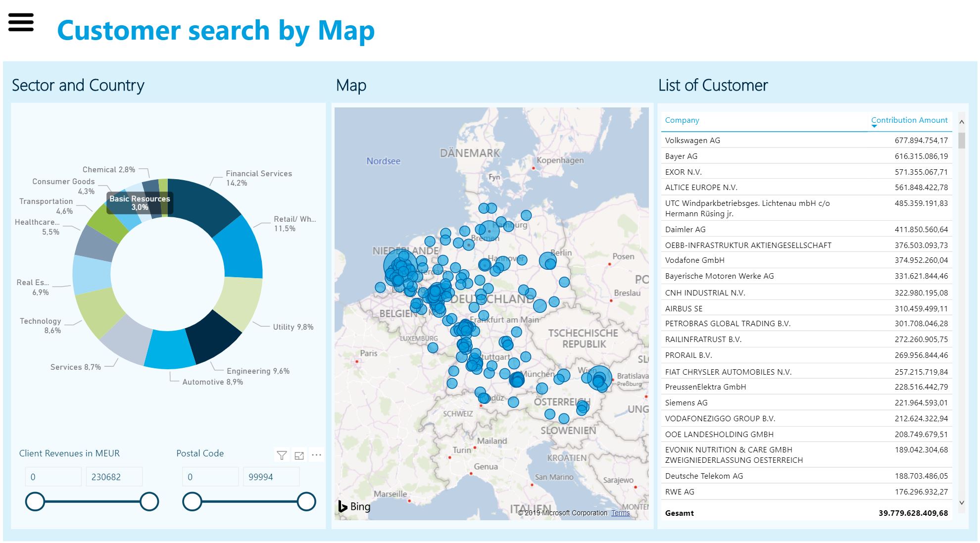Click the sort arrow under Contribution Amount
This screenshot has width=980, height=543.
pos(874,126)
